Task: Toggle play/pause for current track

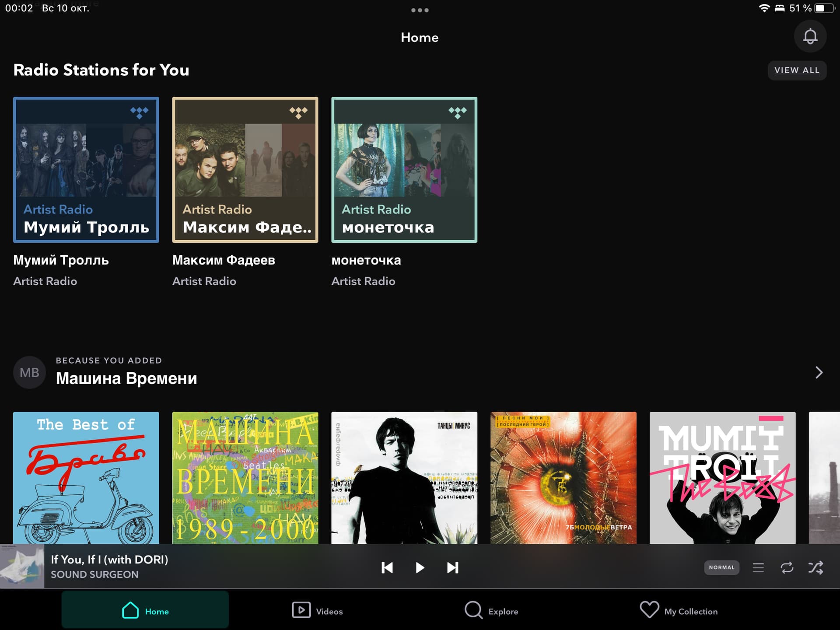Action: tap(420, 567)
